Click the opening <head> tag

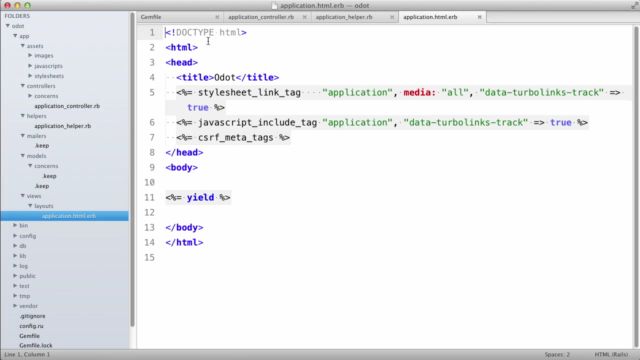182,62
